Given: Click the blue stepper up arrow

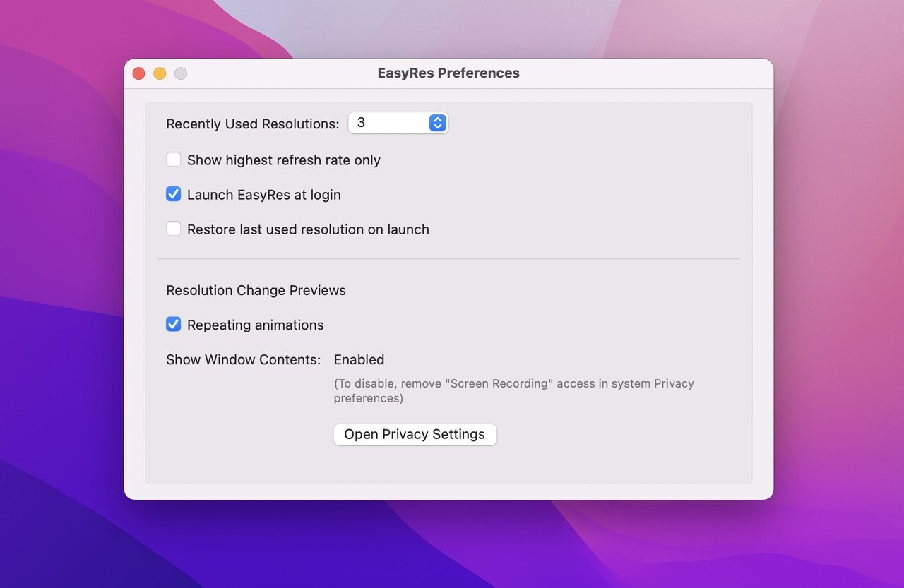Looking at the screenshot, I should coord(436,119).
